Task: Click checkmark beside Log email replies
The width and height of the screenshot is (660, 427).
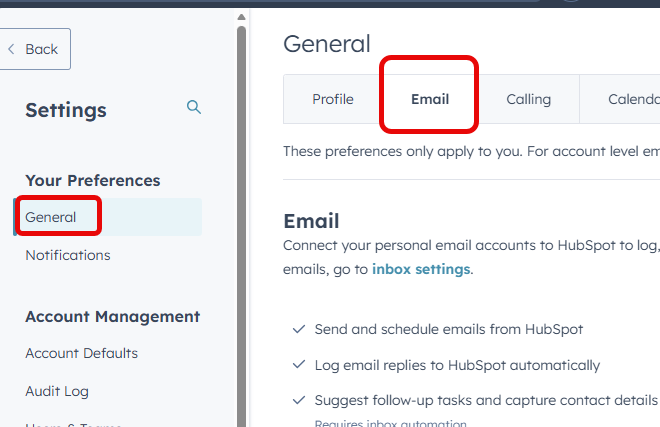Action: click(x=298, y=365)
